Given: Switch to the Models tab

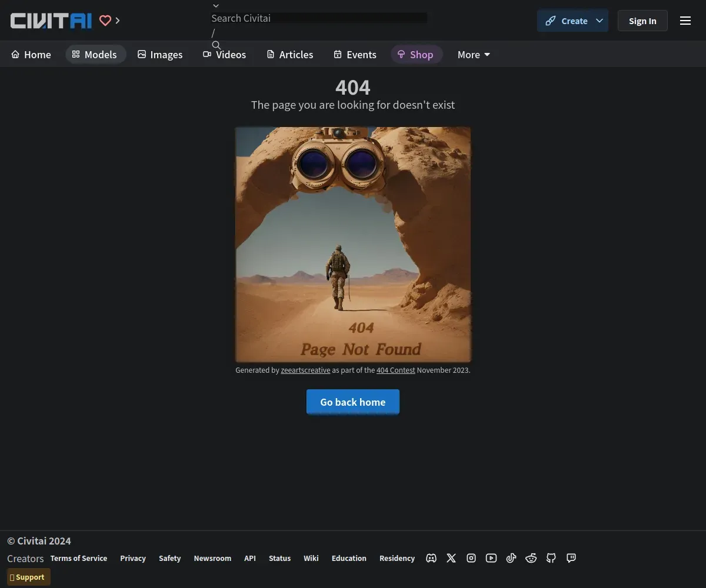Looking at the screenshot, I should (95, 55).
